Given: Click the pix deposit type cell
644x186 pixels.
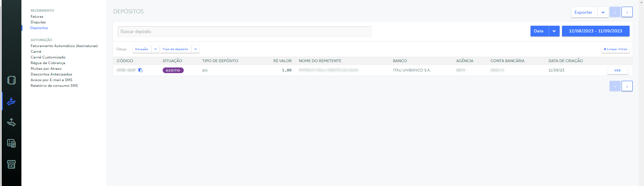Looking at the screenshot, I should 205,70.
